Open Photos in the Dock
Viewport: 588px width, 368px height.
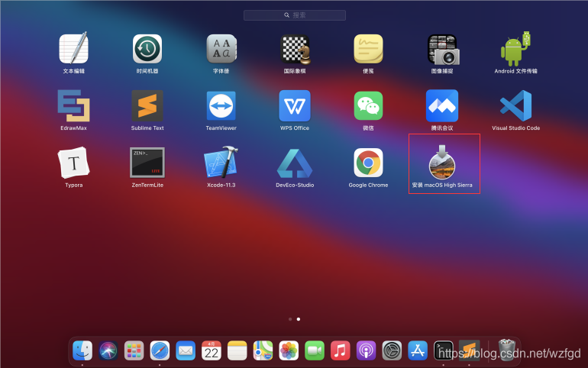(x=289, y=350)
